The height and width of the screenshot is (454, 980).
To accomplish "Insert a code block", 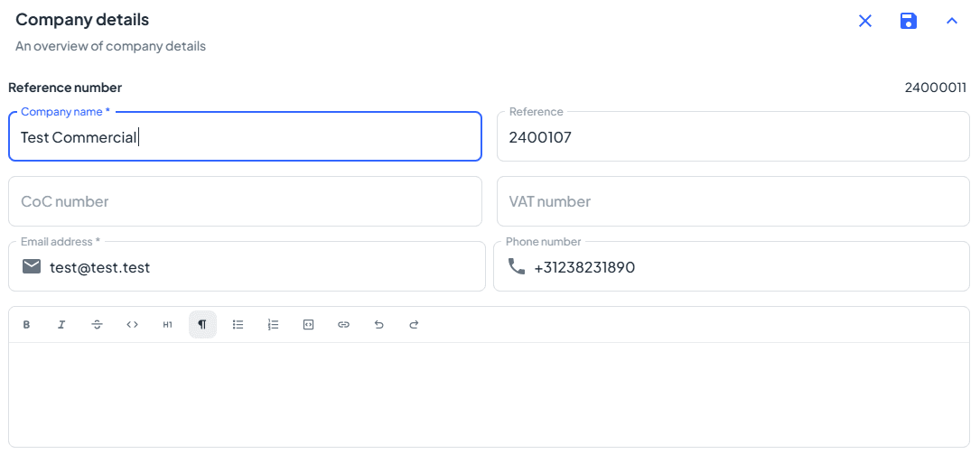I will 308,325.
